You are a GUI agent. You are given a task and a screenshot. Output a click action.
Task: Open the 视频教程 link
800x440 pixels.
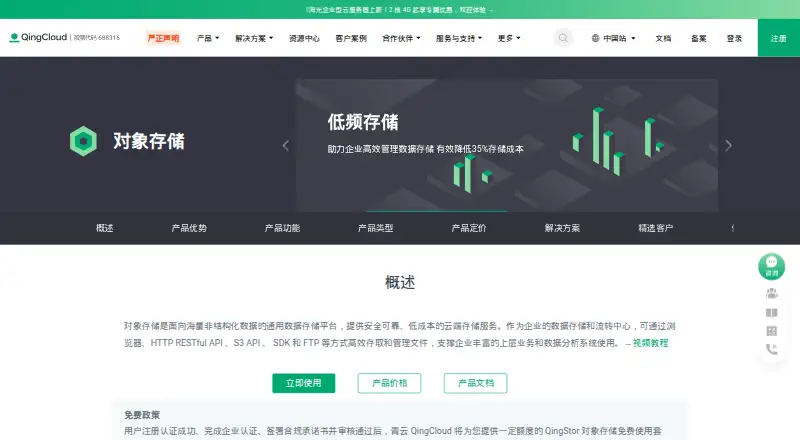pos(651,343)
